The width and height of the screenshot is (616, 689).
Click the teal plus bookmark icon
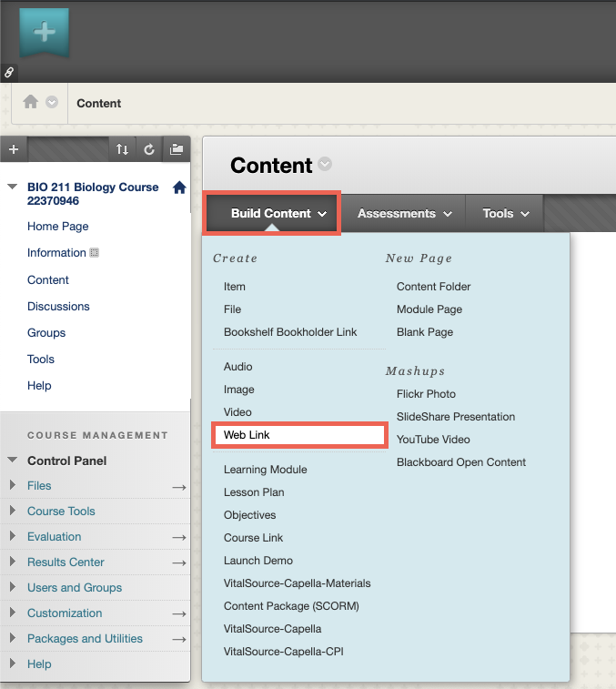pos(44,32)
